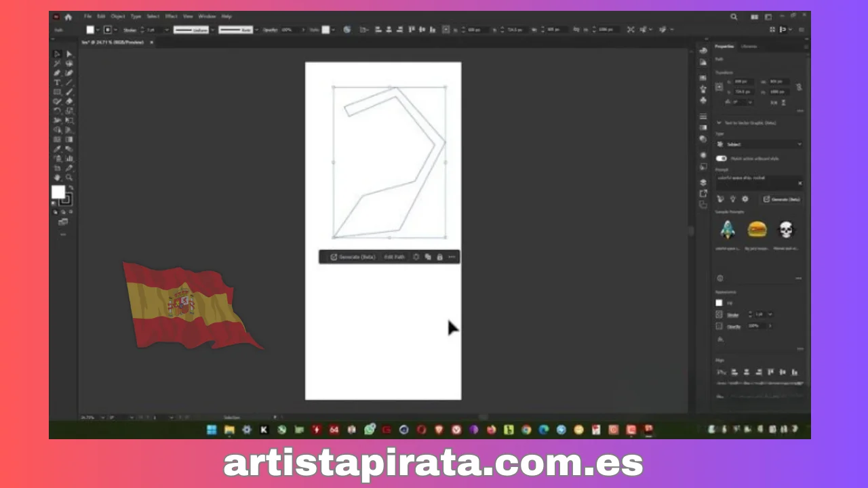The image size is (868, 488).
Task: Select the rocket sample prompt thumbnail
Action: (728, 229)
